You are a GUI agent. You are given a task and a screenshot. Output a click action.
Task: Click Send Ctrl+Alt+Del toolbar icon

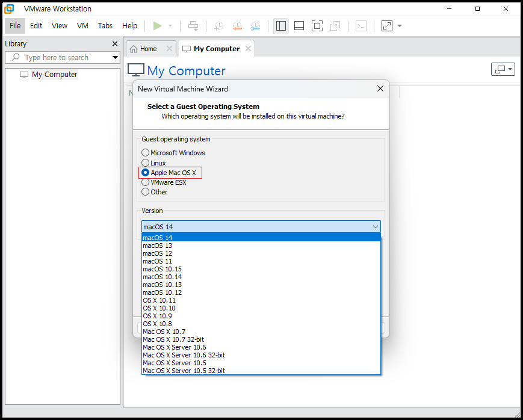click(193, 26)
